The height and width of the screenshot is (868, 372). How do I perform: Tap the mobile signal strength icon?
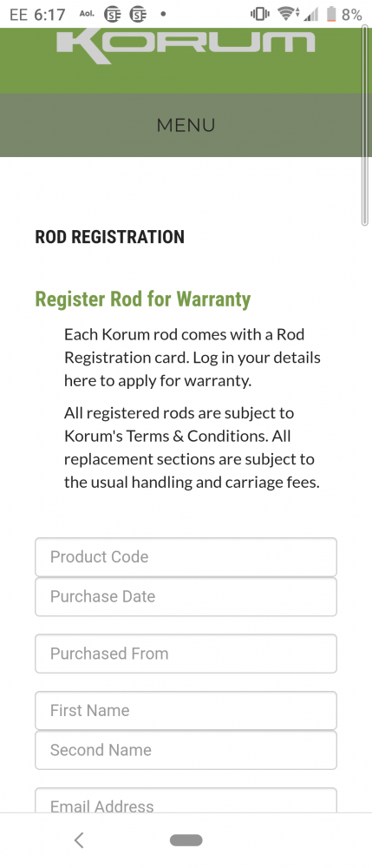pos(312,15)
